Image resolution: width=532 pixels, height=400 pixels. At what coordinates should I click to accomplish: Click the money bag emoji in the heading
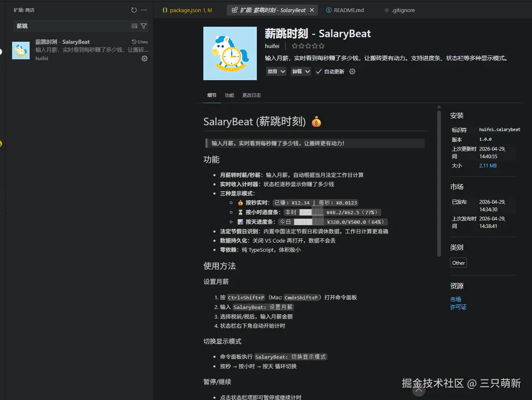click(316, 122)
